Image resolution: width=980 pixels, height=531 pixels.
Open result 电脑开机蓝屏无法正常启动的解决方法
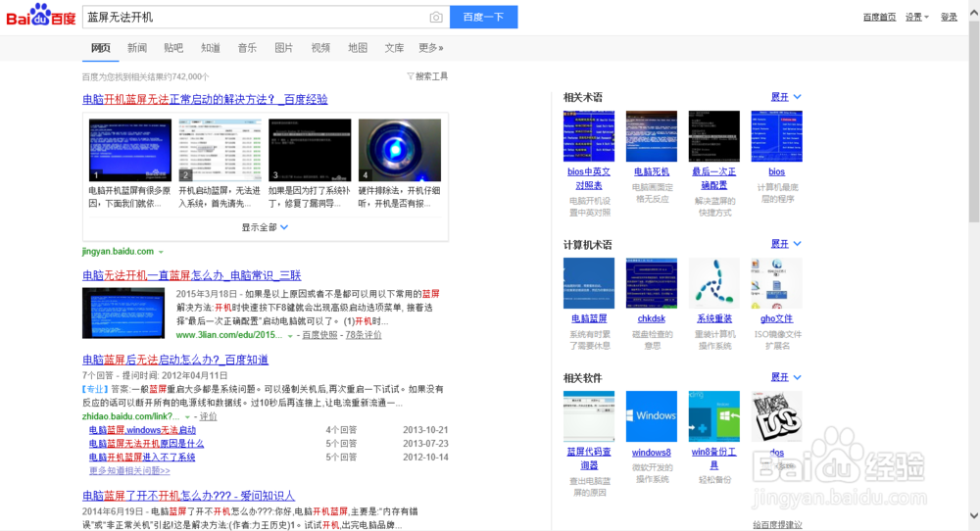(205, 99)
